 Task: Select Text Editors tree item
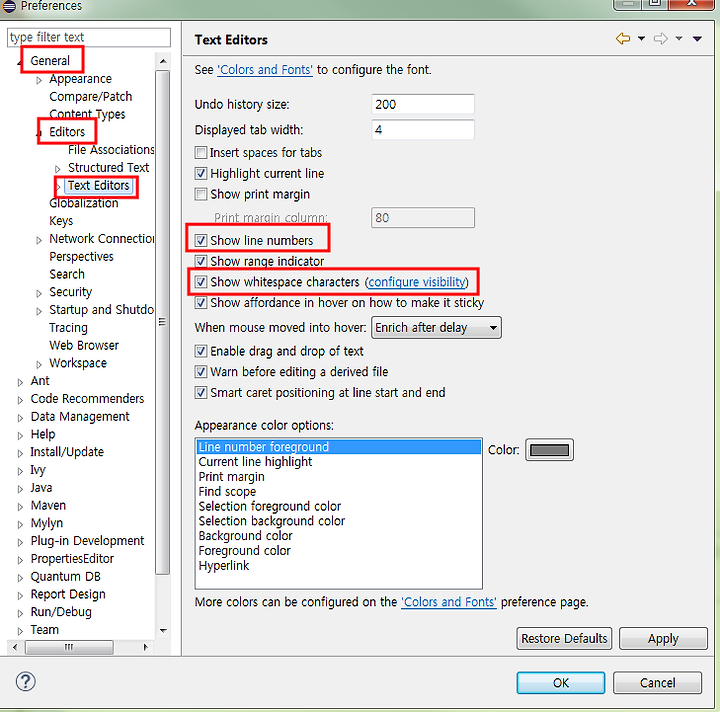[x=99, y=185]
